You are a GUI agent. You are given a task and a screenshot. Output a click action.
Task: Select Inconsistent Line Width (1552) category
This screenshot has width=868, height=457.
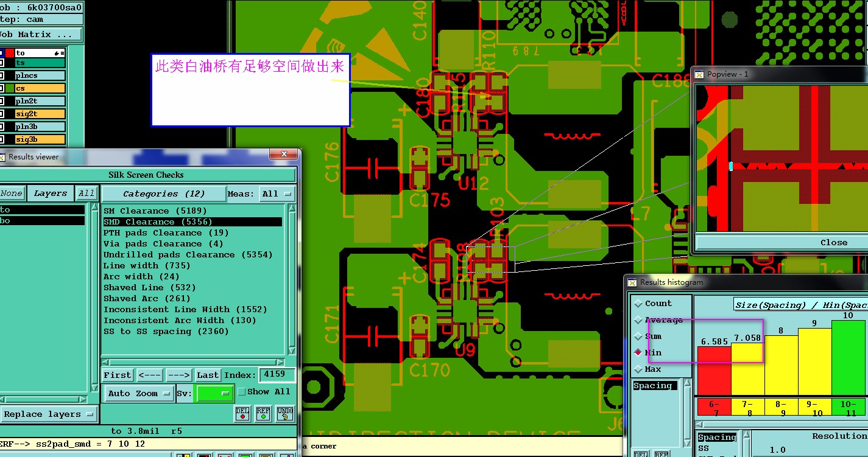pyautogui.click(x=185, y=310)
